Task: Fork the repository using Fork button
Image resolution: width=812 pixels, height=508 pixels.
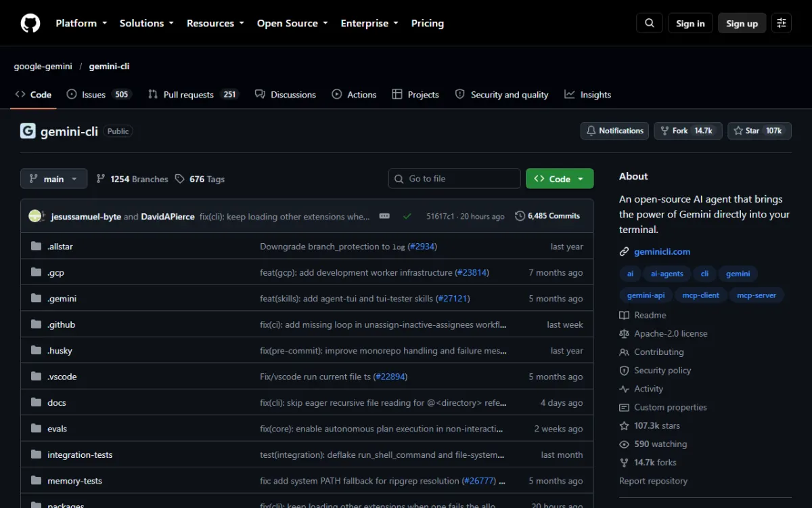Action: coord(688,131)
